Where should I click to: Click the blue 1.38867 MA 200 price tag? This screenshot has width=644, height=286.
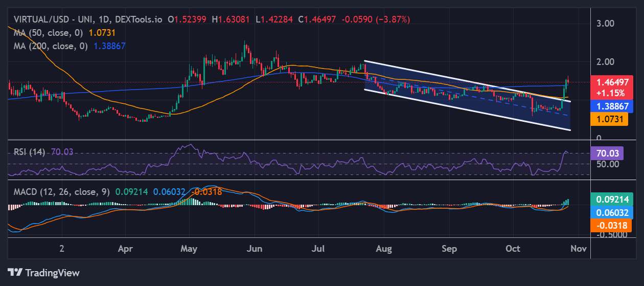coord(611,106)
